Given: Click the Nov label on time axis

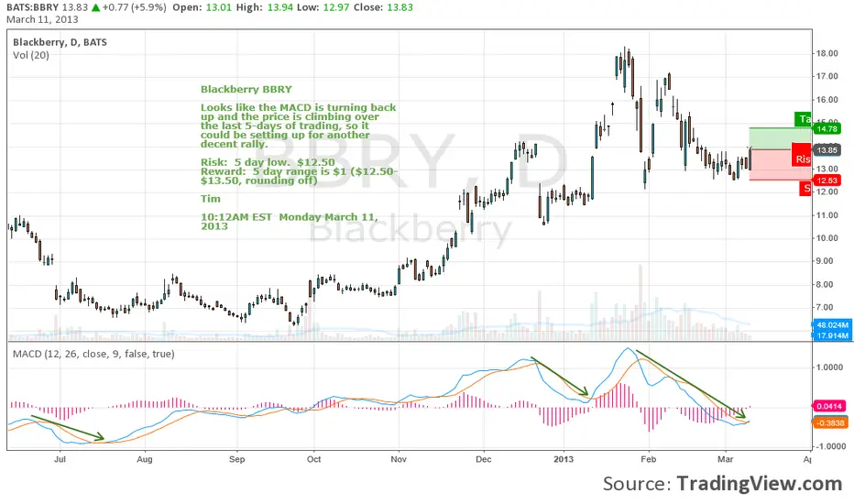Looking at the screenshot, I should click(x=399, y=459).
